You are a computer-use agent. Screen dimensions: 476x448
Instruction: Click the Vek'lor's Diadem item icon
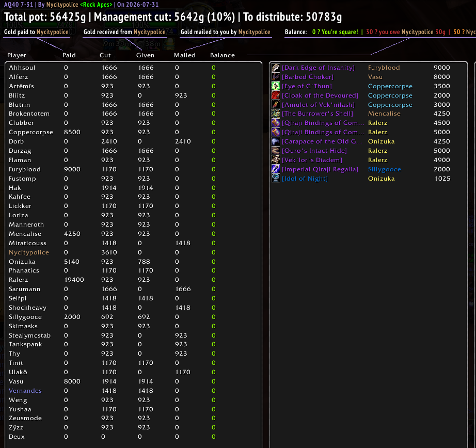point(275,159)
